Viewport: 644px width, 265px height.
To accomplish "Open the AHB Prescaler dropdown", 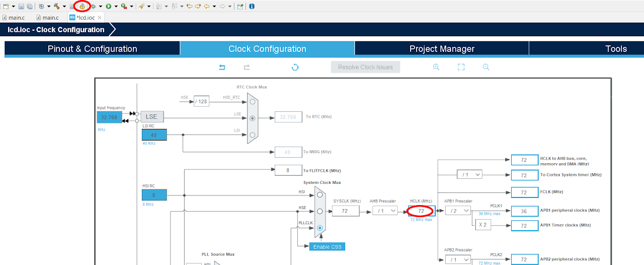I will click(x=384, y=211).
